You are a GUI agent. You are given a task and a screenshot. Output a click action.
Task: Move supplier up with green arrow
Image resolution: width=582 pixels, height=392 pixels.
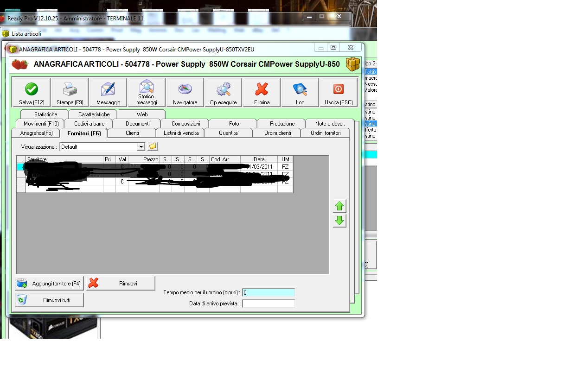(339, 206)
